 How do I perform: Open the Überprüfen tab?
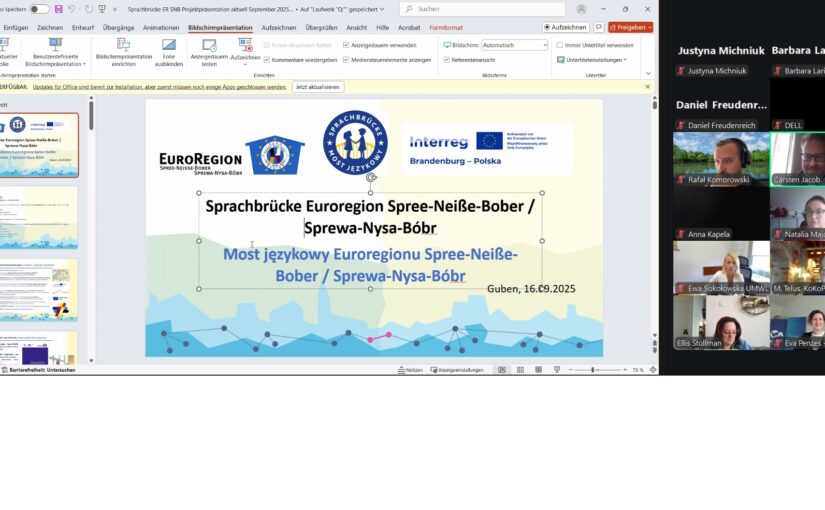tap(321, 27)
